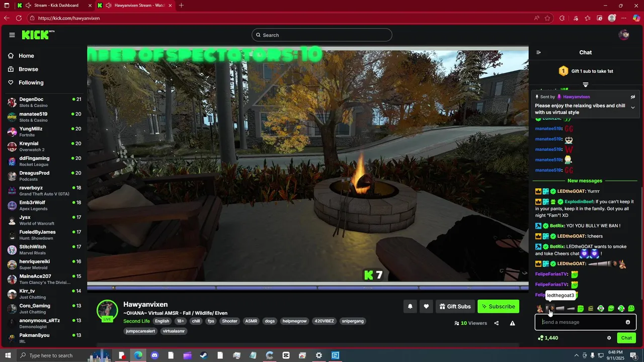Image resolution: width=644 pixels, height=362 pixels.
Task: Click the KICK logo
Action: 38,35
